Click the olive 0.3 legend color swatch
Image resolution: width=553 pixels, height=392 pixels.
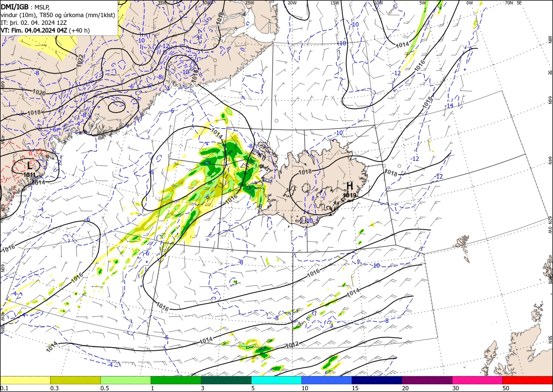(x=75, y=380)
